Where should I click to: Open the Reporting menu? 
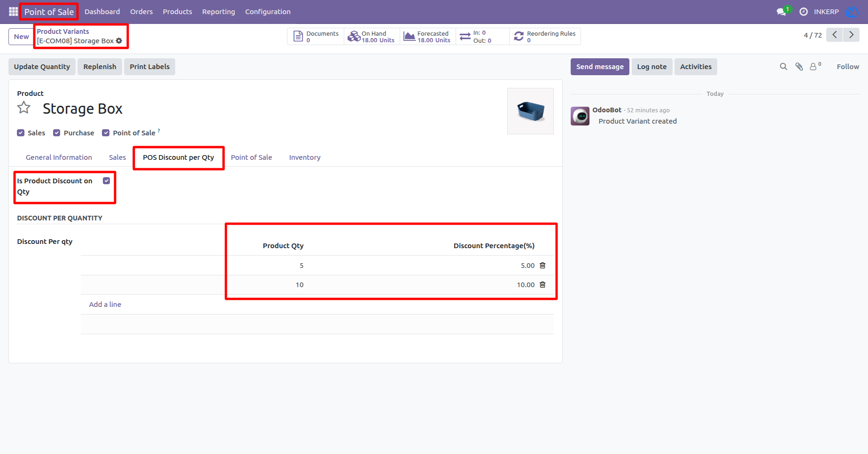(x=218, y=12)
